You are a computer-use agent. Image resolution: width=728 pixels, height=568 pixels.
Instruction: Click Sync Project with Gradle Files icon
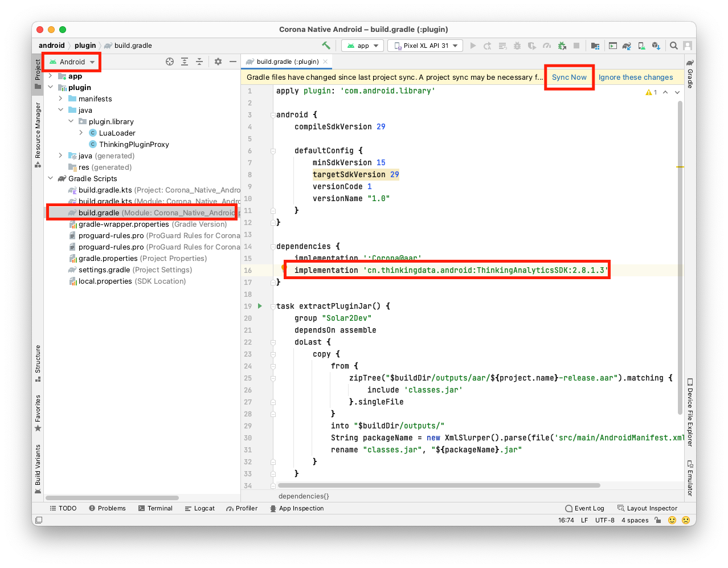tap(627, 46)
